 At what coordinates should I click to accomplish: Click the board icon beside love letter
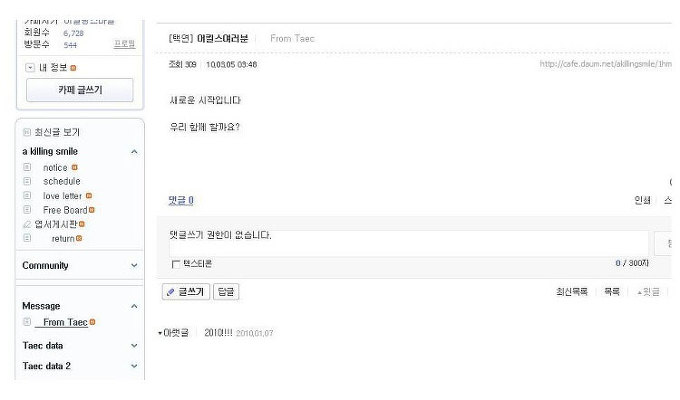coord(27,195)
